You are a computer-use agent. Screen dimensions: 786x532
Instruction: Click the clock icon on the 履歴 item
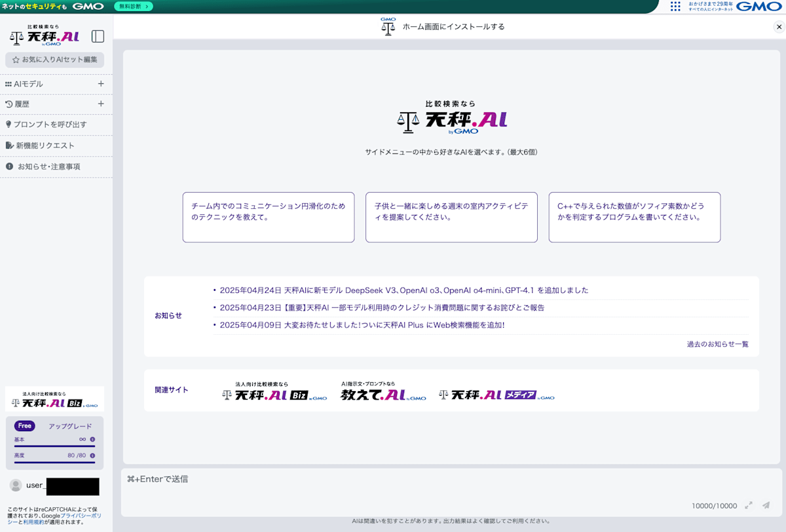pos(10,104)
